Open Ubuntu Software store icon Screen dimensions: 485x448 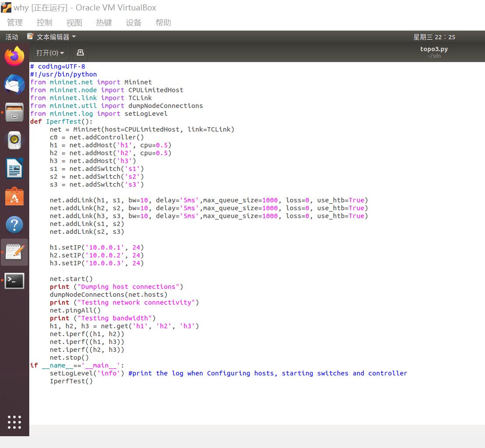point(14,196)
